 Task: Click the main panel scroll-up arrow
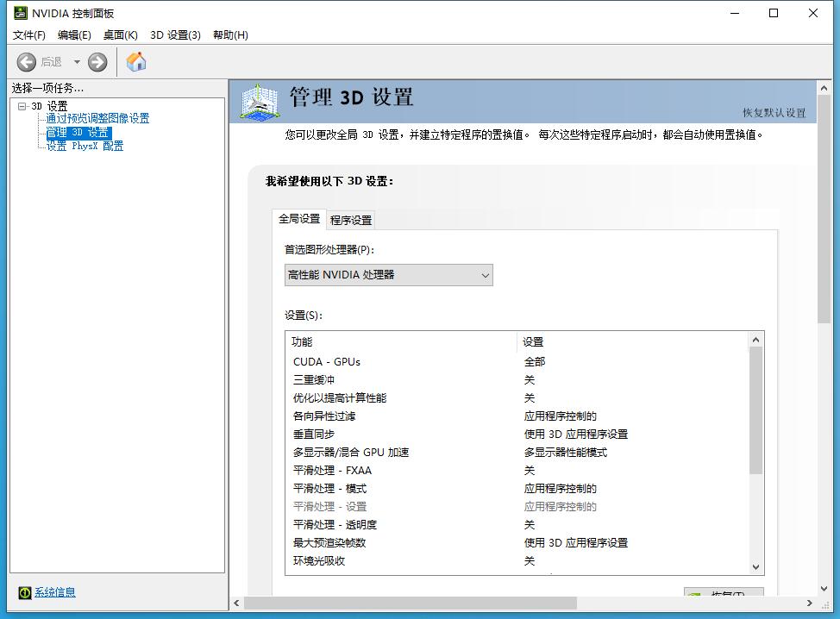(824, 88)
